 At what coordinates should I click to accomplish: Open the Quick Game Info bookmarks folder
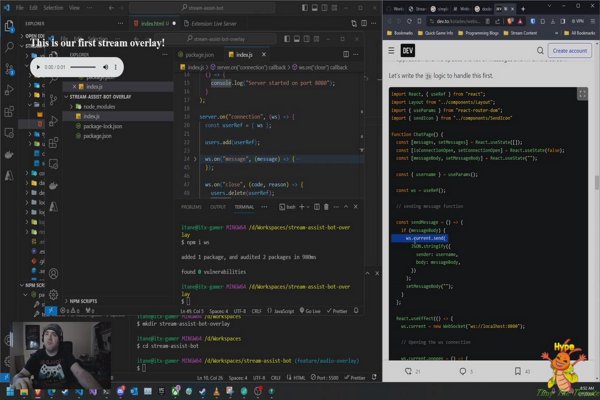click(435, 33)
